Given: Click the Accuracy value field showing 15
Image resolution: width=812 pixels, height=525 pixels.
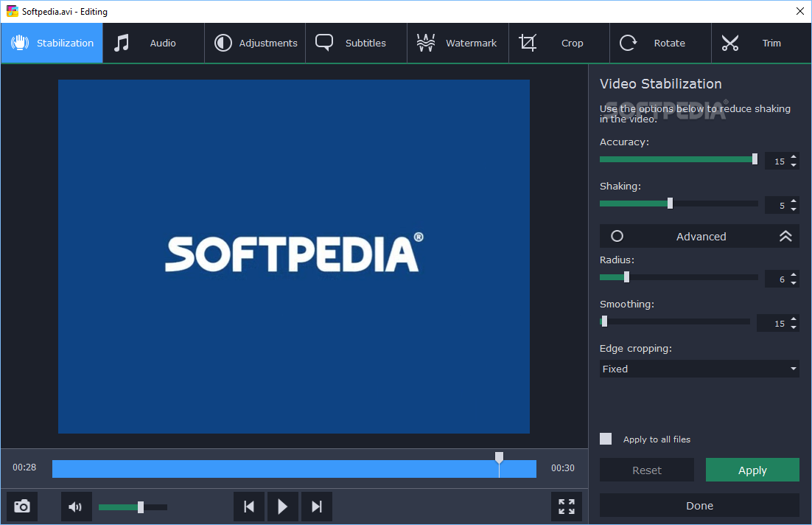Looking at the screenshot, I should pos(778,161).
